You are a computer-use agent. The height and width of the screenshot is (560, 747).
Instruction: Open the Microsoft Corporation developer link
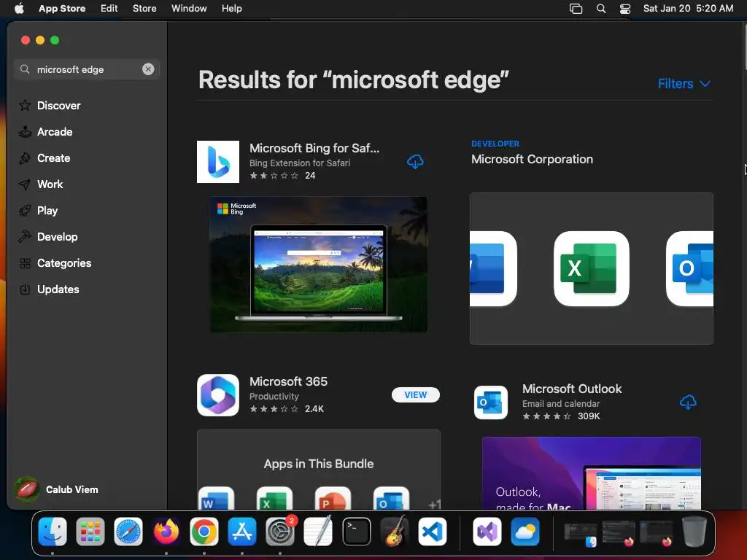pyautogui.click(x=532, y=159)
